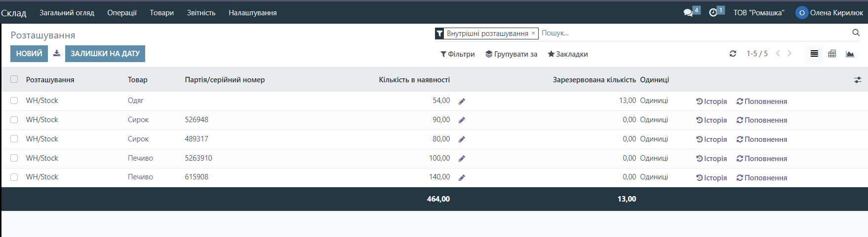The height and width of the screenshot is (237, 868).
Task: Expand the Фільтри dropdown
Action: 458,54
